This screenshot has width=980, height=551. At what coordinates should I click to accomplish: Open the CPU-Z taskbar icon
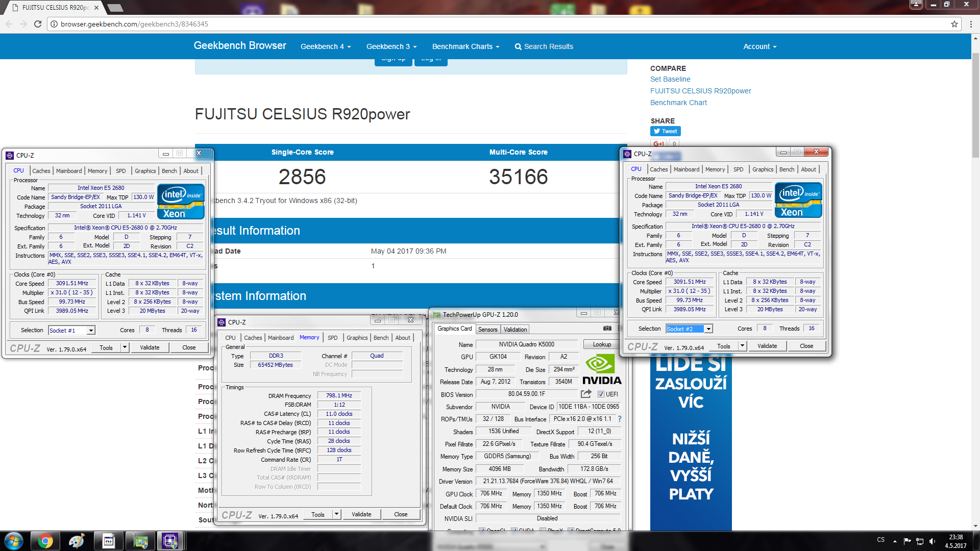coord(170,541)
